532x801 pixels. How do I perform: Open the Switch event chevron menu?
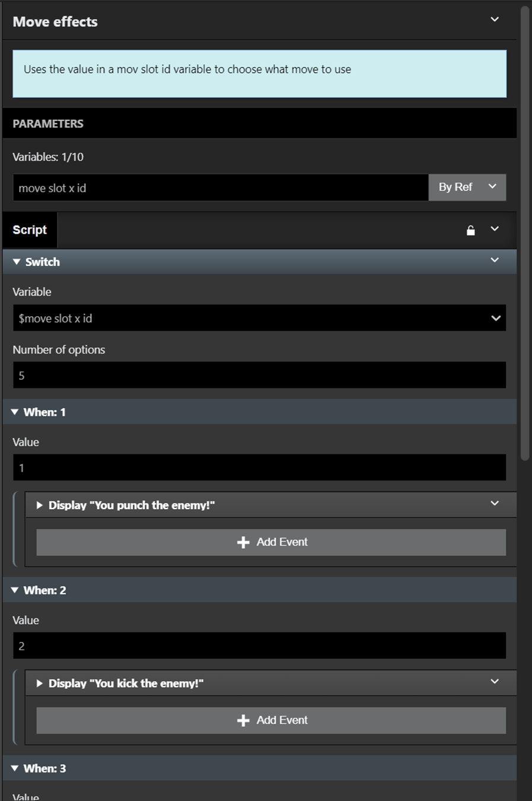click(495, 260)
